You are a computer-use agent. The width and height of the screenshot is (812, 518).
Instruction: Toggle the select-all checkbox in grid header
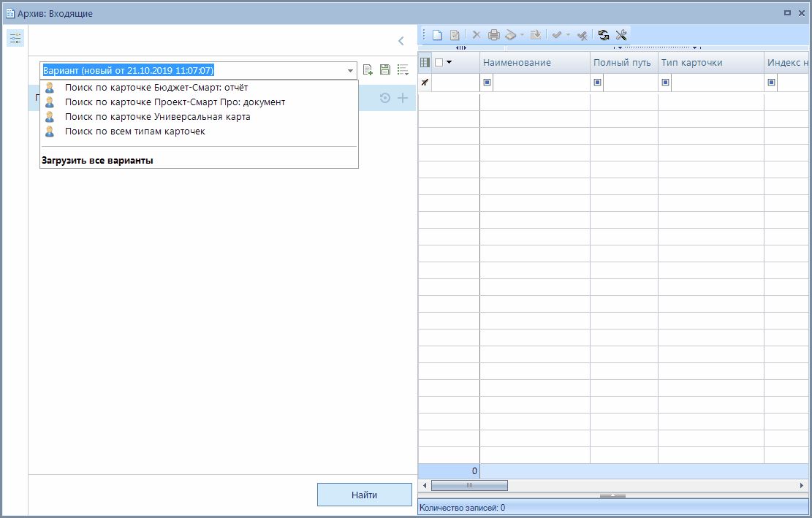click(439, 63)
